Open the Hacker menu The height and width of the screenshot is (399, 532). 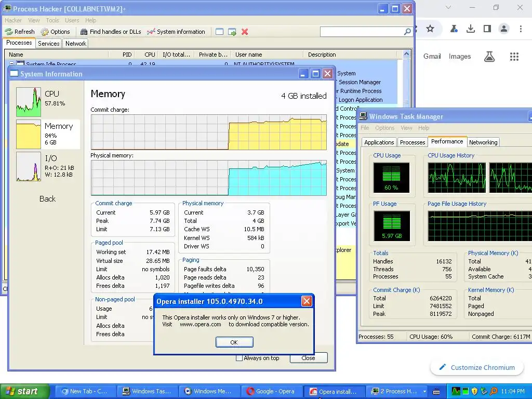click(x=13, y=20)
